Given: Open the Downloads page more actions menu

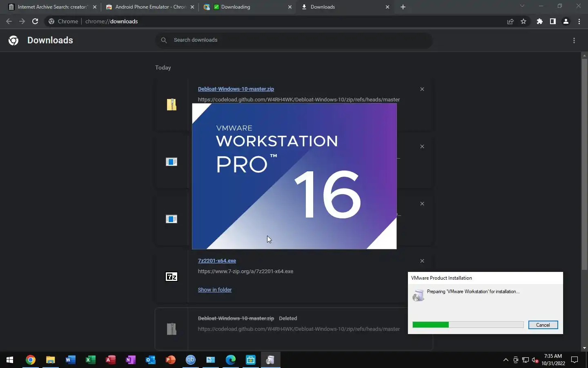Looking at the screenshot, I should [574, 40].
